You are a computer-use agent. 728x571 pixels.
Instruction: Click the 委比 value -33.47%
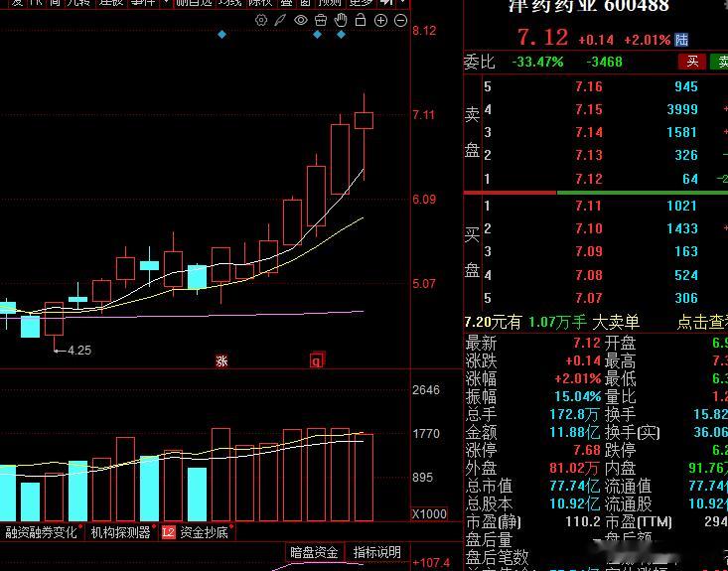click(537, 62)
